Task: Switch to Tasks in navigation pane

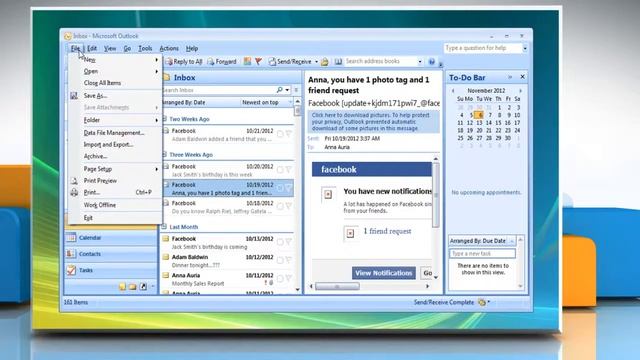Action: point(110,270)
